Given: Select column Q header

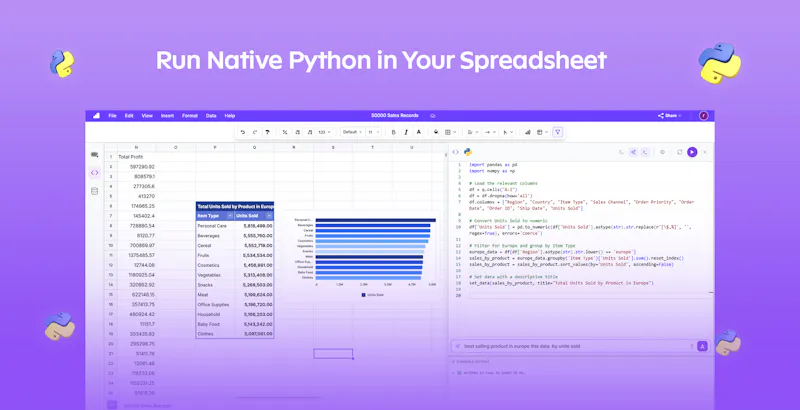Looking at the screenshot, I should click(254, 147).
